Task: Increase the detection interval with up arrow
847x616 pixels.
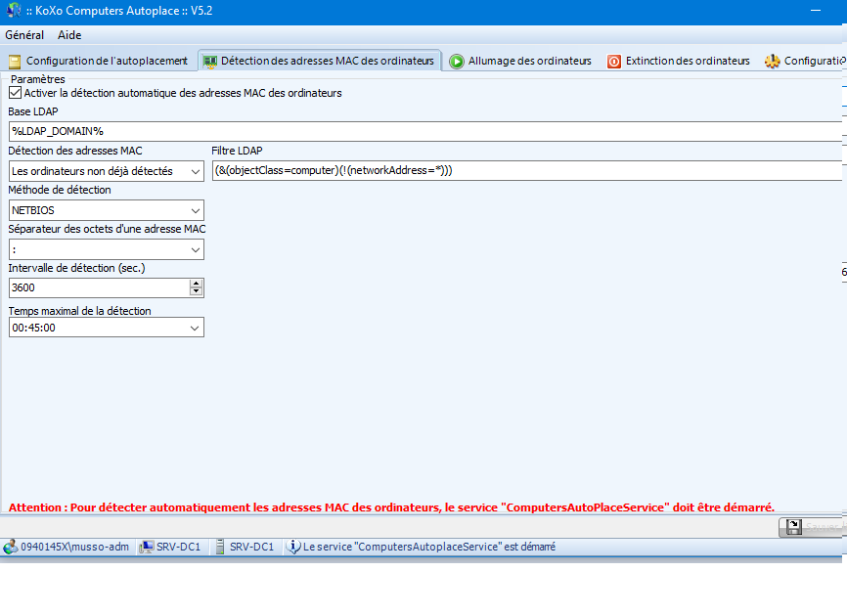Action: [196, 284]
